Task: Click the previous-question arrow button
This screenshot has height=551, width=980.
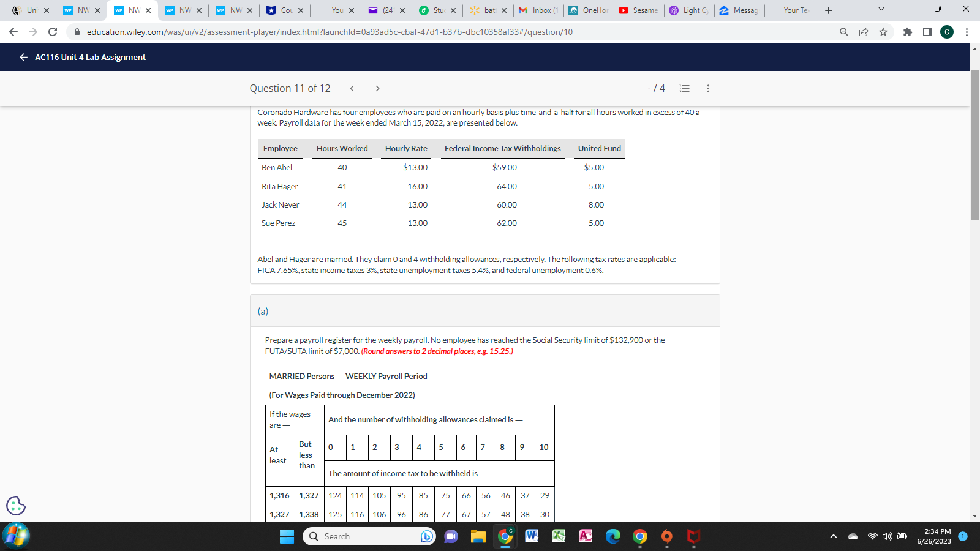Action: pyautogui.click(x=352, y=89)
